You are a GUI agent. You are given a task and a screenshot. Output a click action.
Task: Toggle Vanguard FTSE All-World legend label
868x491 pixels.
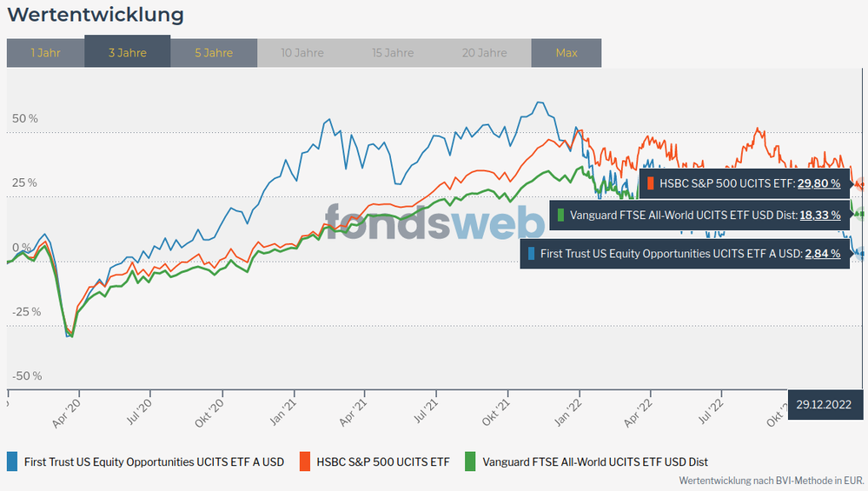595,461
